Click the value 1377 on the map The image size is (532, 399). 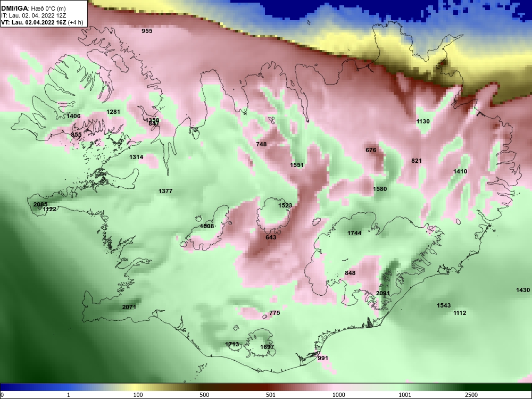(165, 191)
